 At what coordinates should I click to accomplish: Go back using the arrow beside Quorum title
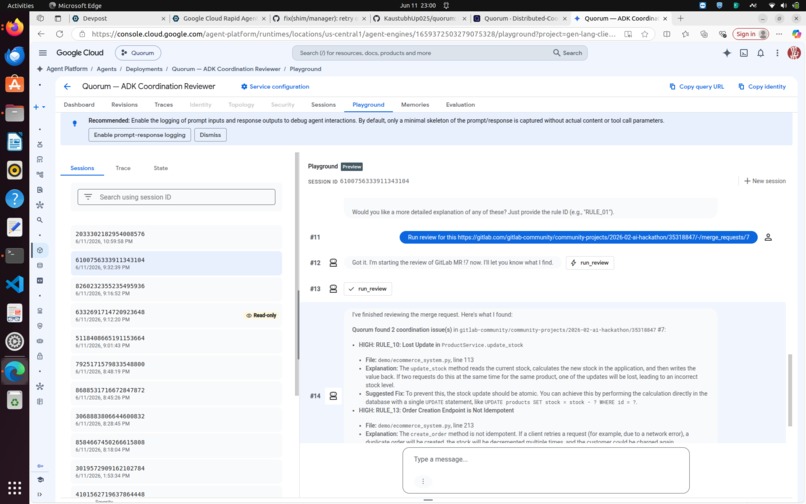click(x=67, y=86)
